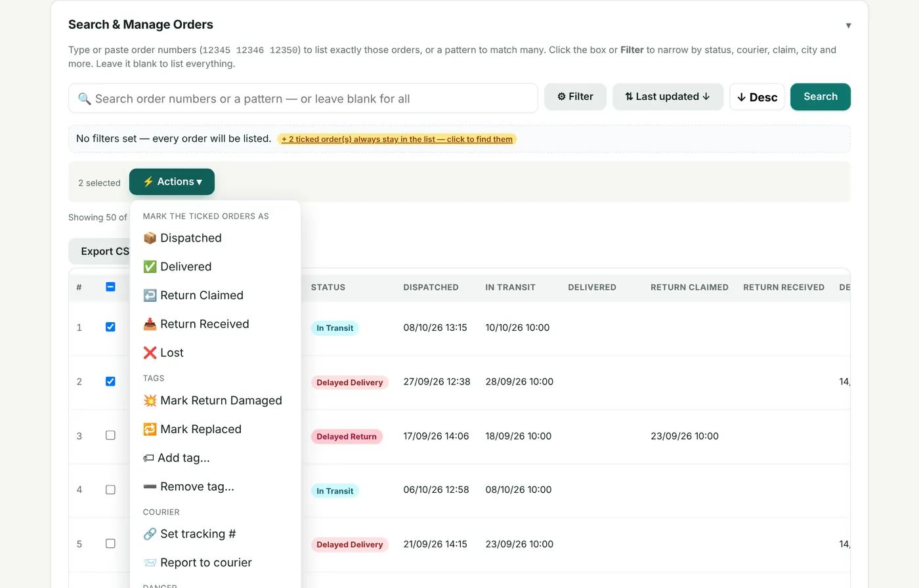Click the link icon beside Set tracking #
This screenshot has height=588, width=919.
click(x=150, y=534)
